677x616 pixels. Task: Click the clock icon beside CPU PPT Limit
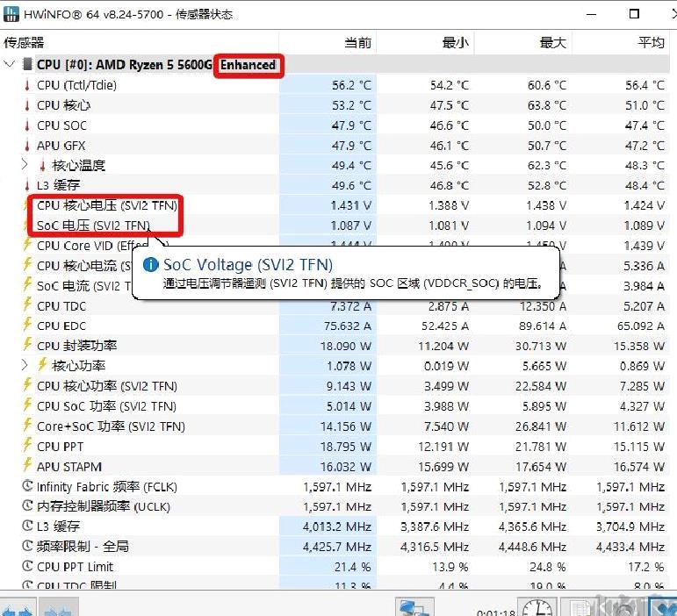[27, 566]
